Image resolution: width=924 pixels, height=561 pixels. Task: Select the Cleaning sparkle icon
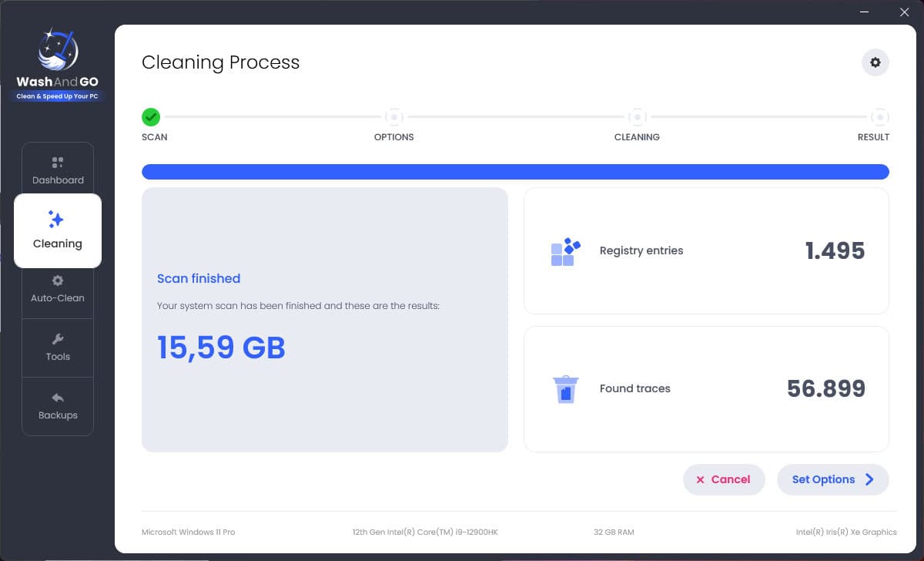click(x=56, y=220)
